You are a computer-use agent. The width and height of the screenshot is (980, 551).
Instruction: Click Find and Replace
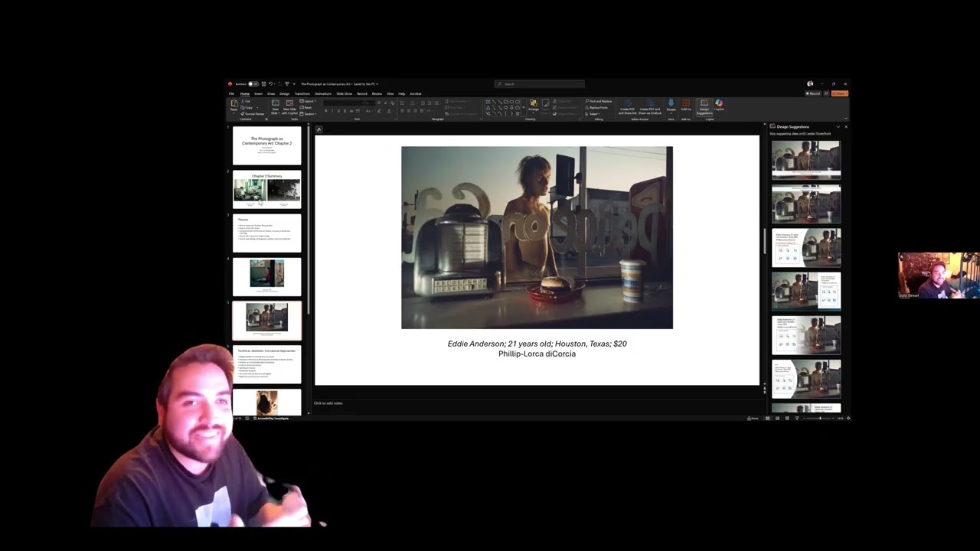pyautogui.click(x=599, y=101)
